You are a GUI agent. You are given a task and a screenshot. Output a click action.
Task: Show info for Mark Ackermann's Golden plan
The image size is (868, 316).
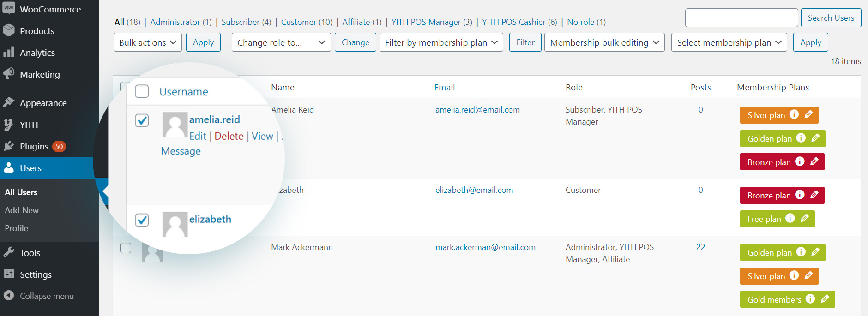[x=801, y=252]
